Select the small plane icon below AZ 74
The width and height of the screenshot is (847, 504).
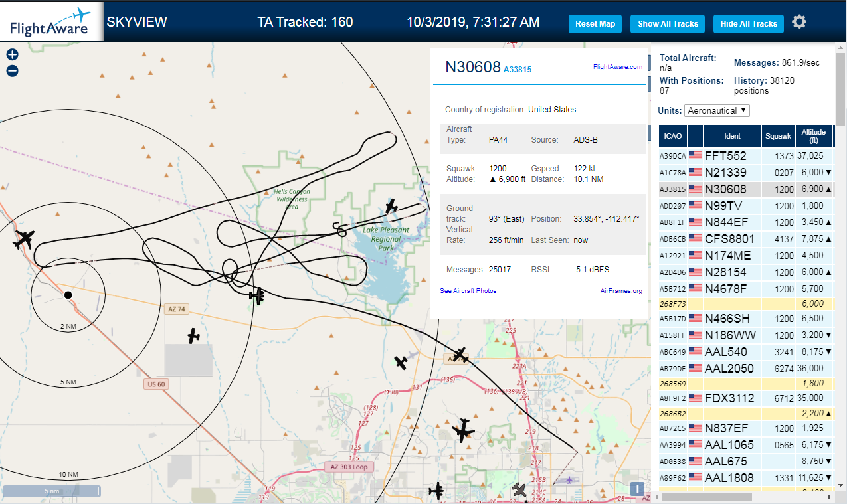point(193,336)
